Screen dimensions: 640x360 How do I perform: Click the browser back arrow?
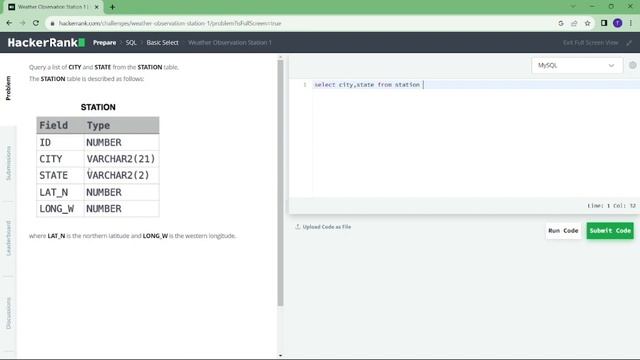click(9, 23)
